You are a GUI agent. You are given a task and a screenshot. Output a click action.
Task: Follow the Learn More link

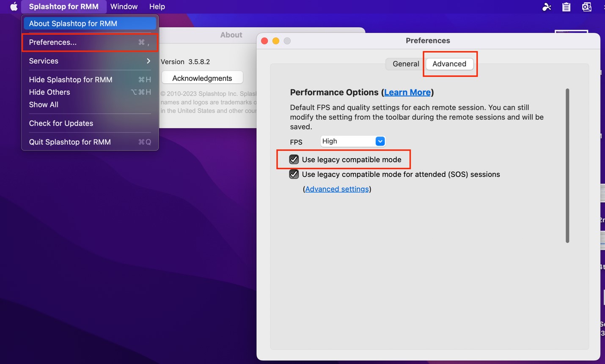(x=407, y=92)
